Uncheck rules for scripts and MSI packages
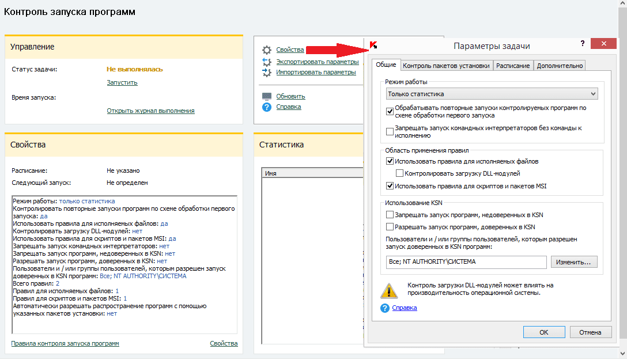This screenshot has height=364, width=627. click(390, 186)
